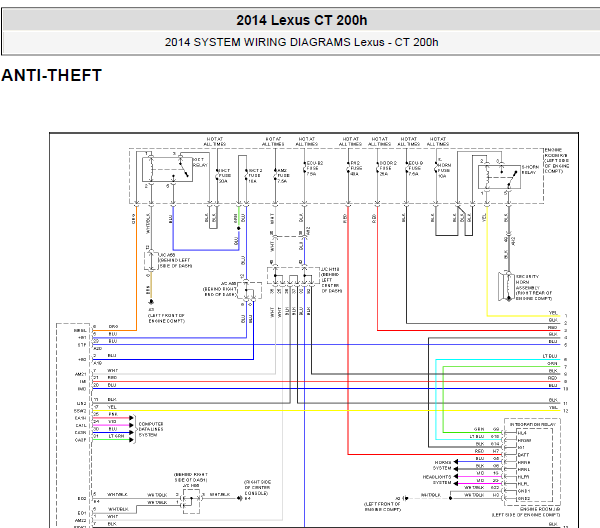Select the 'S-HORN RELAY' label
Screen dimensions: 600x528
pos(530,169)
